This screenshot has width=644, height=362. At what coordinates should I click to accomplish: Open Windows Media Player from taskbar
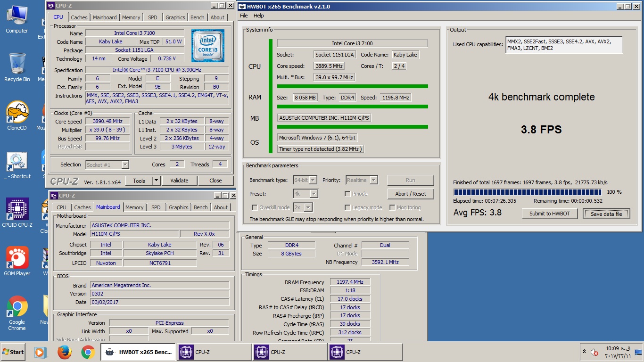coord(41,352)
